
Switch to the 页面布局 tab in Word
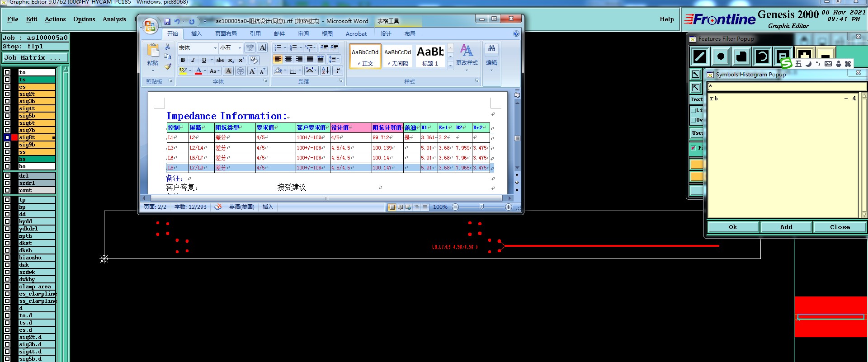226,33
